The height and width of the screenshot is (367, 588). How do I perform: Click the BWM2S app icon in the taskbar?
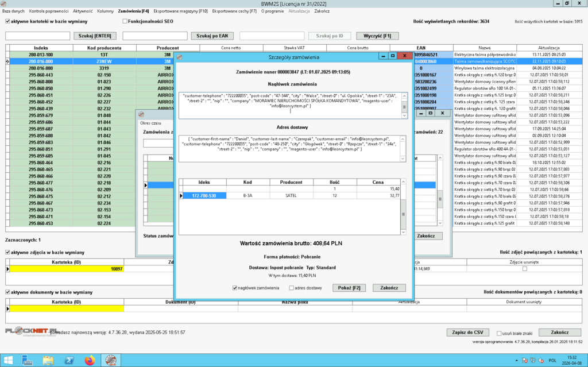110,360
